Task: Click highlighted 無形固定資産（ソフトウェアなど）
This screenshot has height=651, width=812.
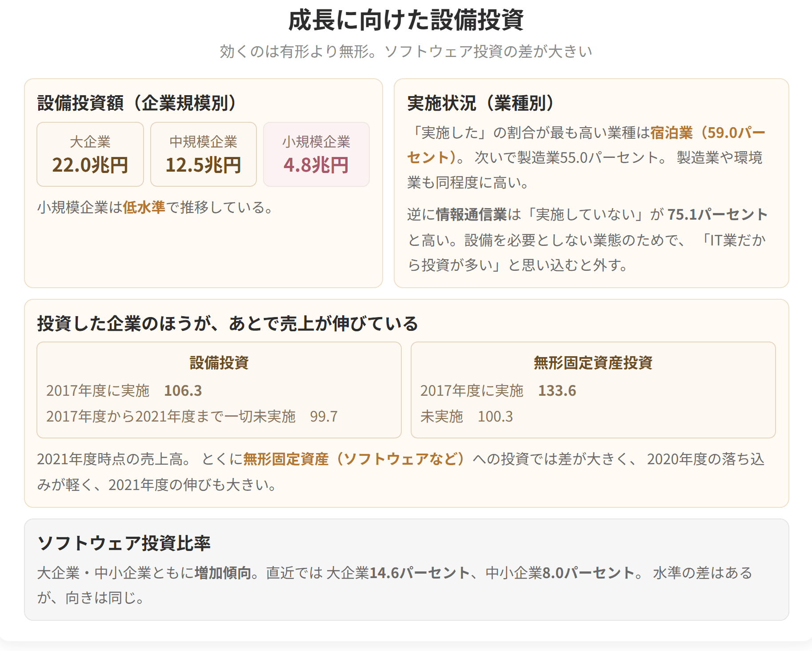Action: [x=354, y=459]
